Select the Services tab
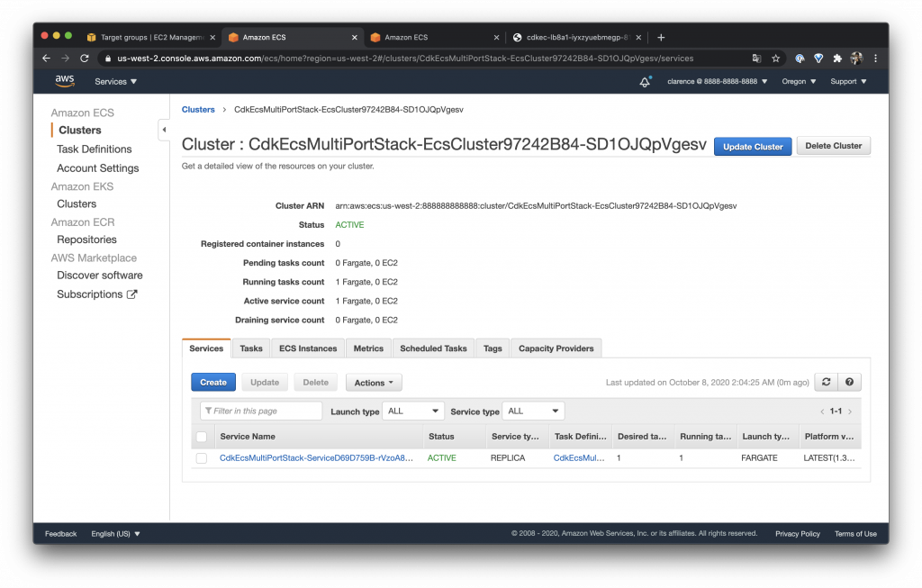 pos(206,348)
